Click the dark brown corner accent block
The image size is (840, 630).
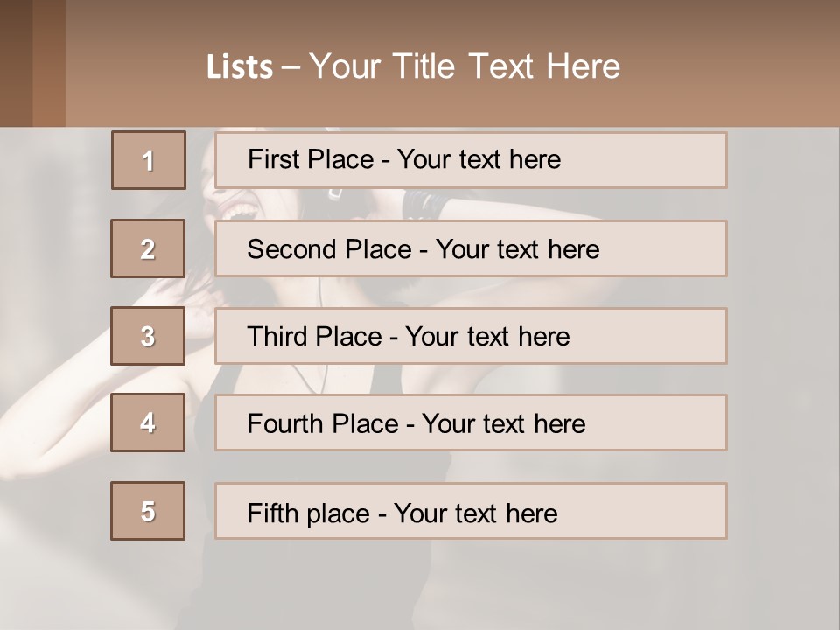(x=16, y=63)
